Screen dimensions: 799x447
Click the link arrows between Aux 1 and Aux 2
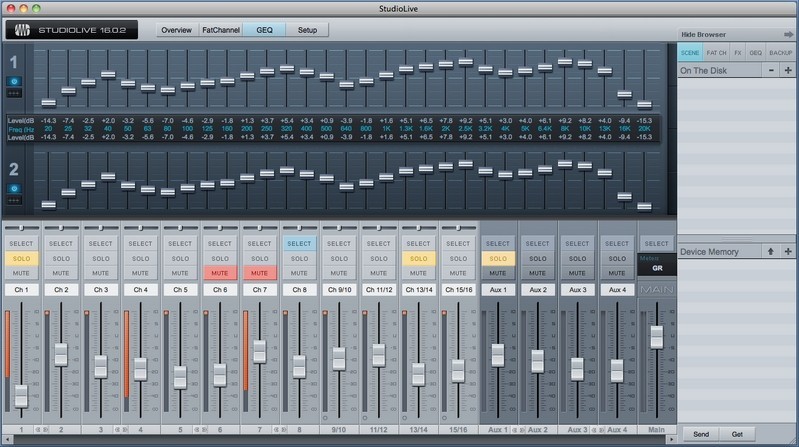pyautogui.click(x=519, y=430)
